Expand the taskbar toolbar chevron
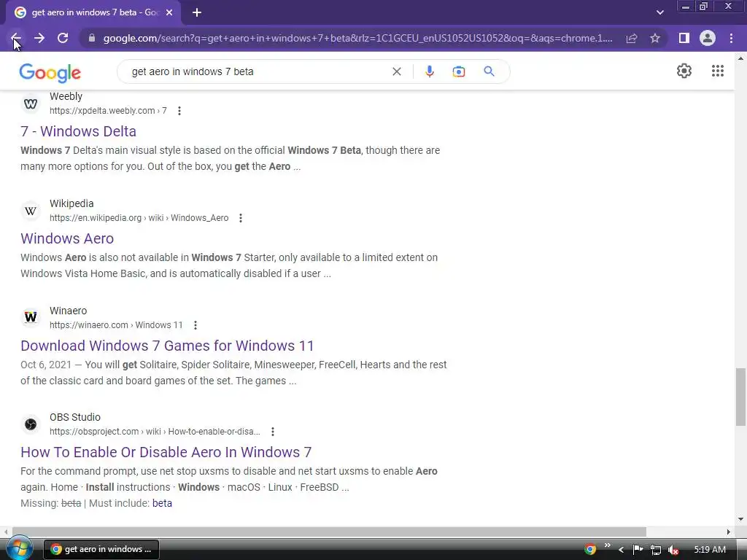This screenshot has height=560, width=747. (x=608, y=545)
